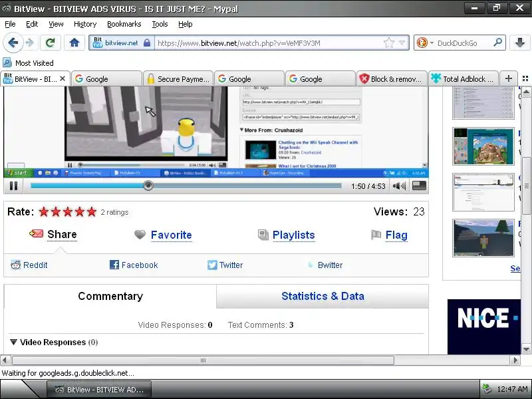Click the address bar URL field
Viewport: 532px width, 399px height.
(x=269, y=43)
